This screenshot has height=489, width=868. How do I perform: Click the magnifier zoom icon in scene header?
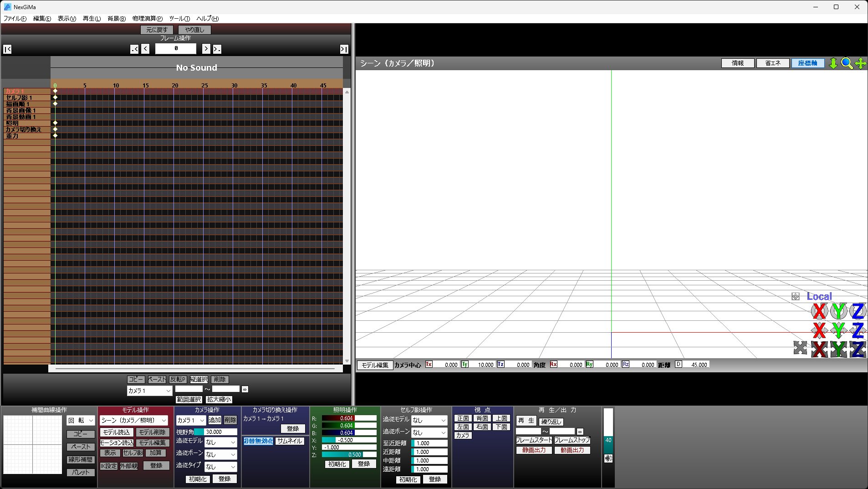(847, 63)
